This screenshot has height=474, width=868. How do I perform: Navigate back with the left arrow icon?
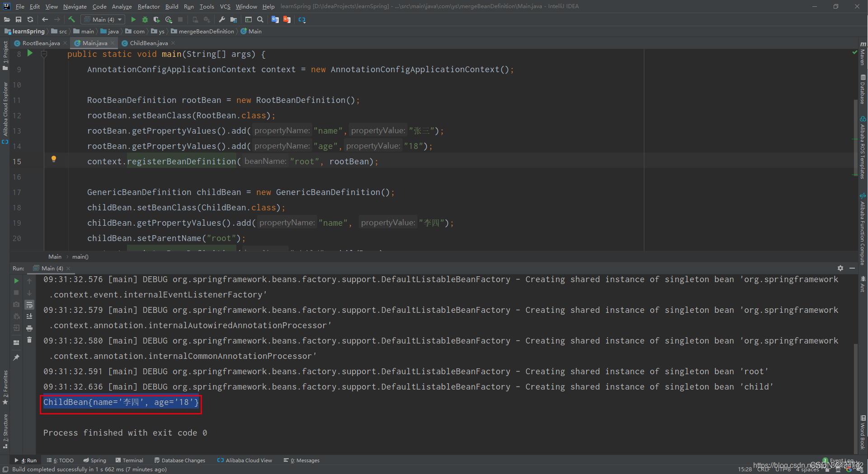pyautogui.click(x=45, y=19)
